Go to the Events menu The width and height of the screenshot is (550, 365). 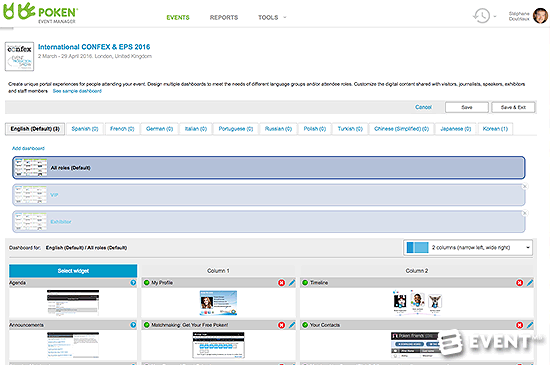[x=178, y=17]
